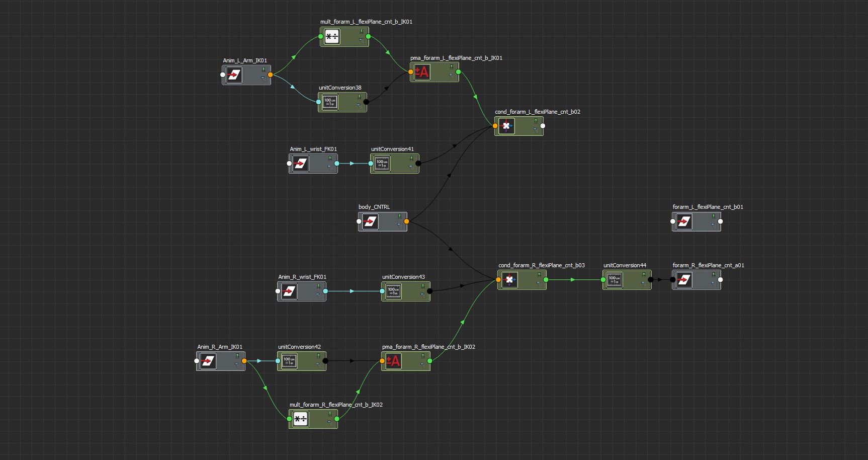Click the multiplyDivide icon on mult_forarm_L_flexiPlane_cnt_b_IK01

(x=332, y=37)
